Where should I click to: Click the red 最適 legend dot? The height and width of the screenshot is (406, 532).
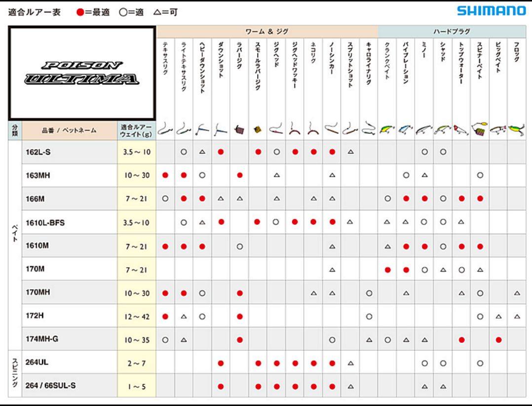[x=80, y=12]
